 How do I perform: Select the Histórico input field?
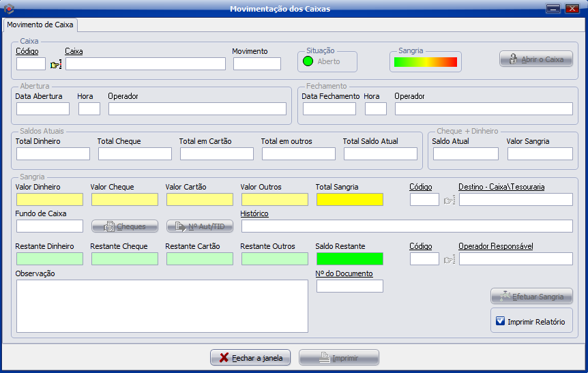point(407,226)
